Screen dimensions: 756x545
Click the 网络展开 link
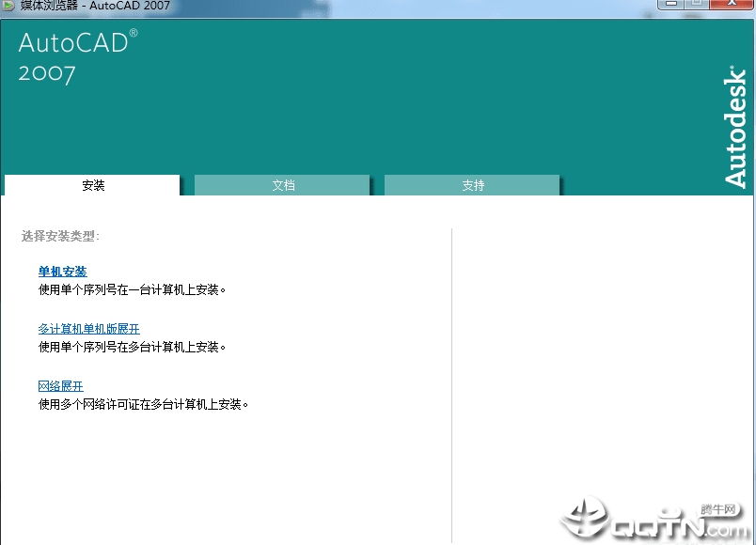[61, 386]
